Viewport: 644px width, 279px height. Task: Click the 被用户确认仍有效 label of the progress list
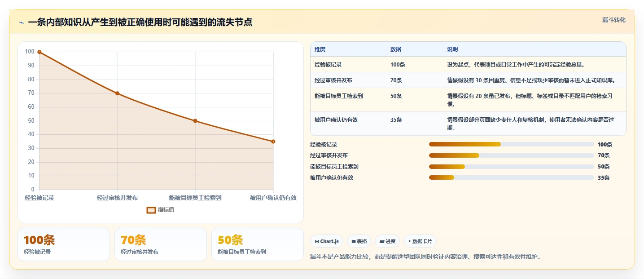[x=332, y=178]
